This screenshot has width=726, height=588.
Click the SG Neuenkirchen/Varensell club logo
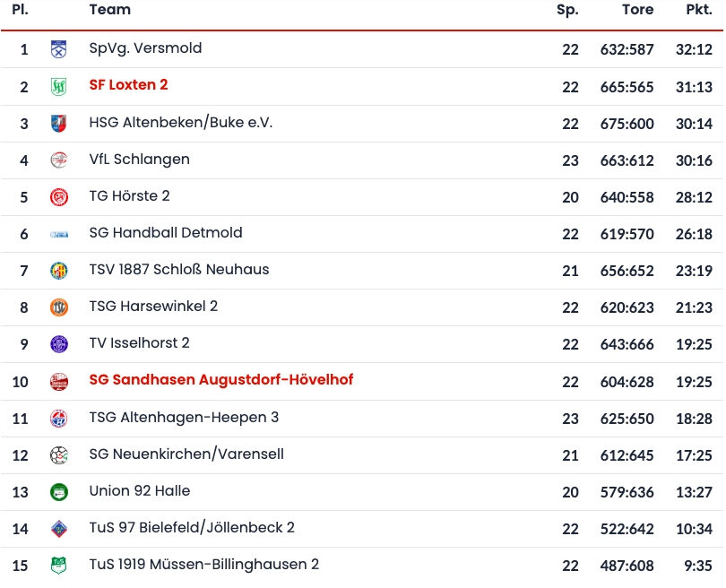(x=59, y=455)
